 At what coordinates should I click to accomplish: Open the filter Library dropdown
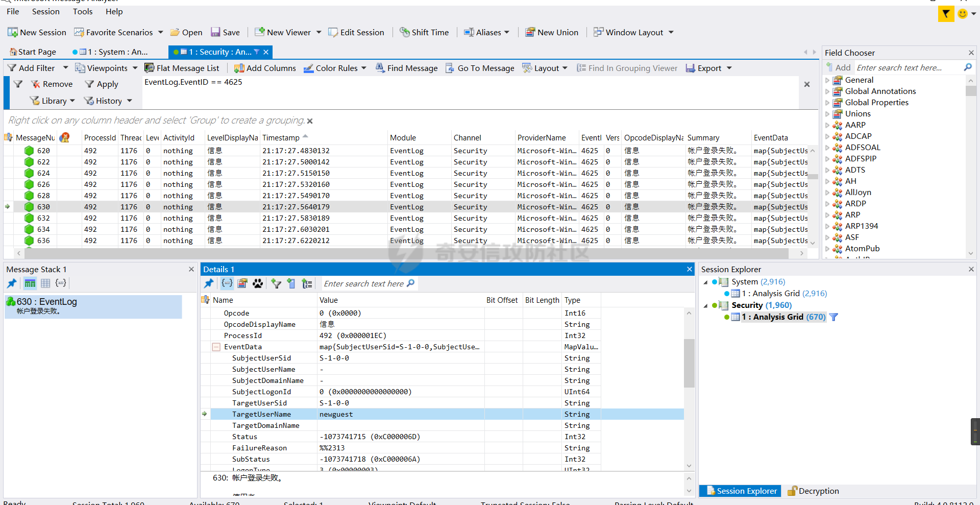coord(52,101)
